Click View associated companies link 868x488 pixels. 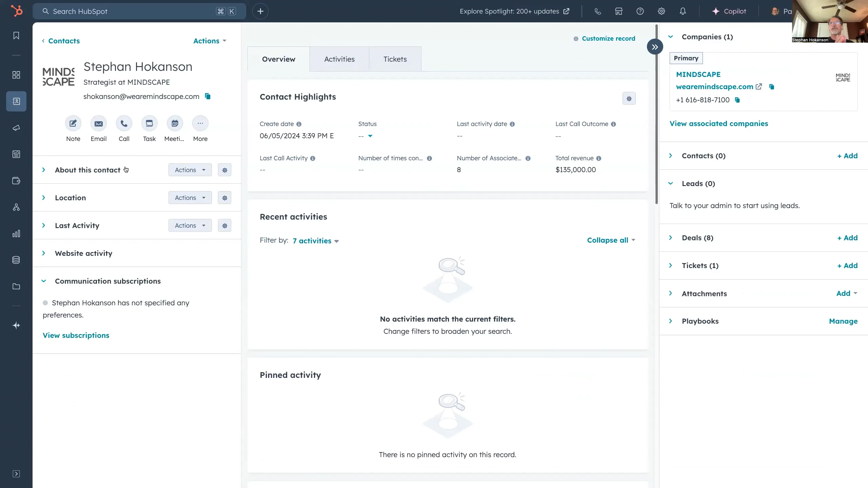719,123
